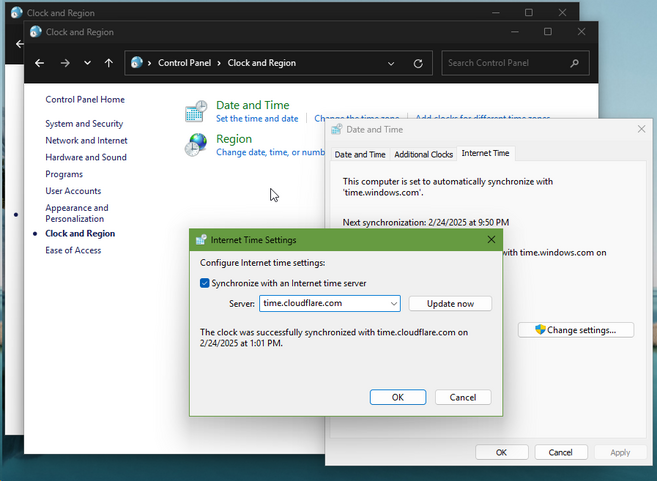Viewport: 657px width, 481px height.
Task: Click the Date and Time calendar-clock icon
Action: pos(196,111)
